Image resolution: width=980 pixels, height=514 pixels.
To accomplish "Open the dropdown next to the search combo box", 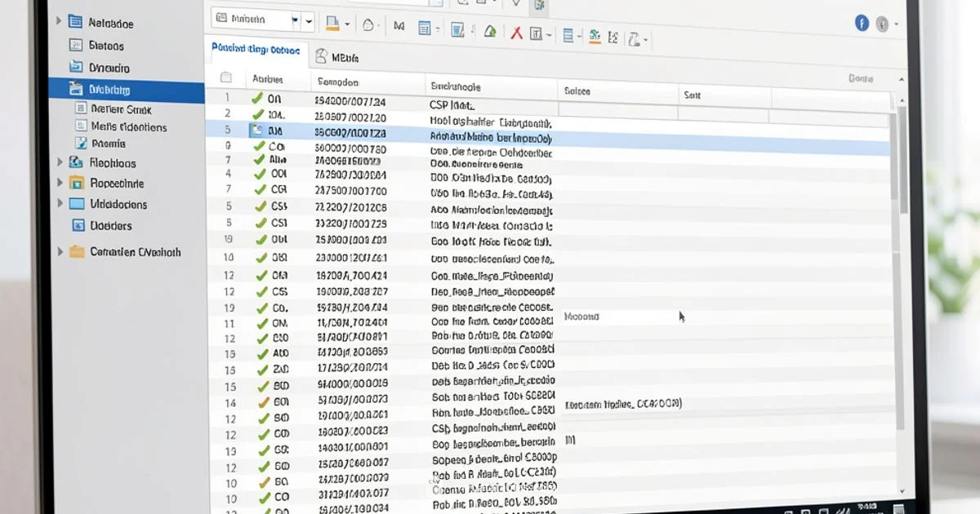I will (x=308, y=19).
